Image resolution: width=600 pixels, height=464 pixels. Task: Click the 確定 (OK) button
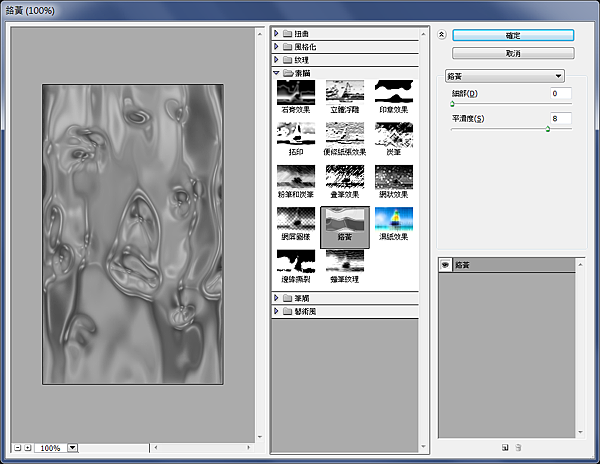pyautogui.click(x=513, y=35)
